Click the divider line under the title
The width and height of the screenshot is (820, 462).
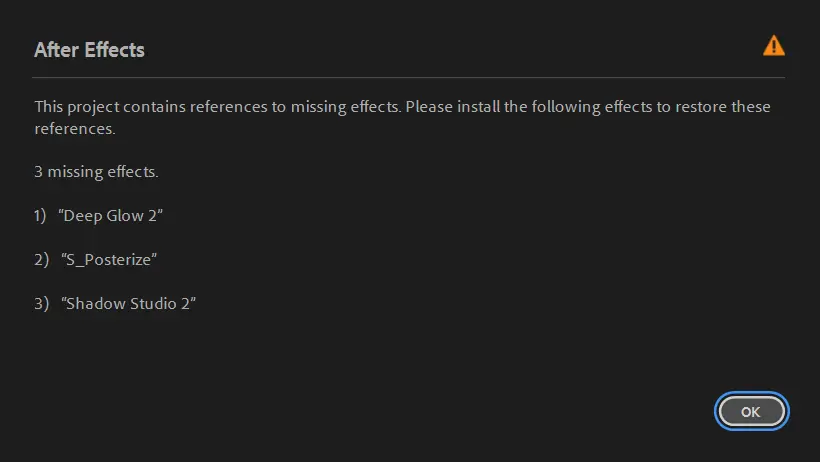click(x=409, y=77)
